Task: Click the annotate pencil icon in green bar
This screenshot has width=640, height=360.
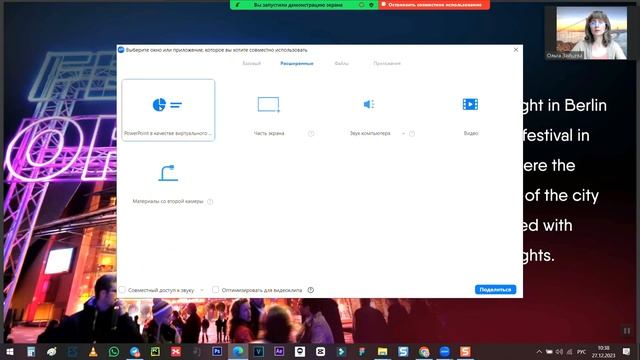Action: pyautogui.click(x=238, y=5)
